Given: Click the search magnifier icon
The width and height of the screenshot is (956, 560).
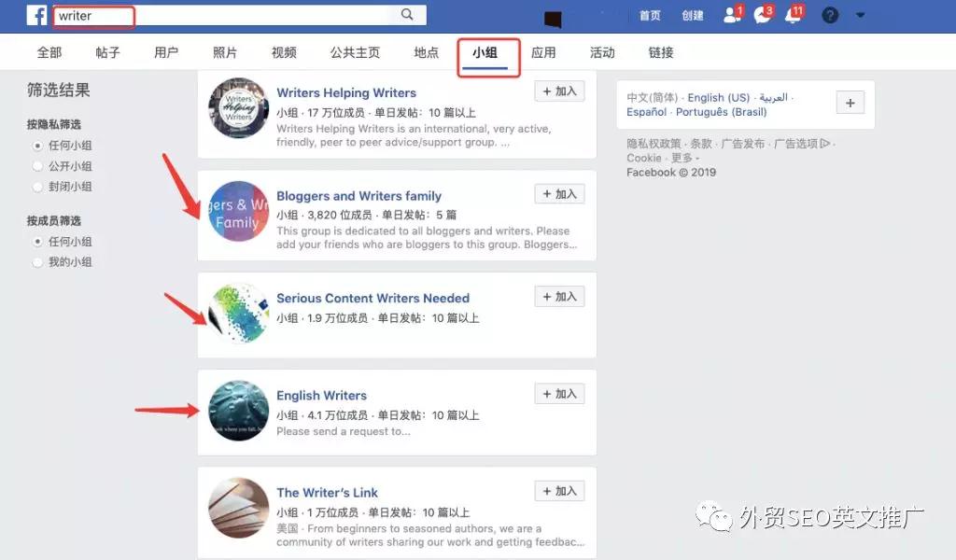Looking at the screenshot, I should click(407, 15).
